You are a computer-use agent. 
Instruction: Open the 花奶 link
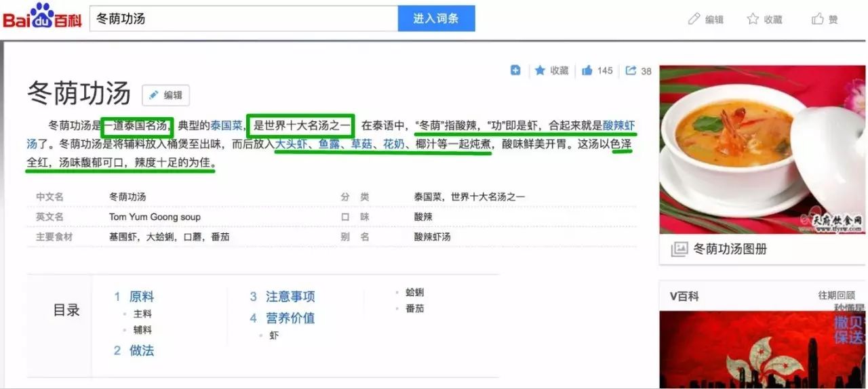click(x=394, y=144)
